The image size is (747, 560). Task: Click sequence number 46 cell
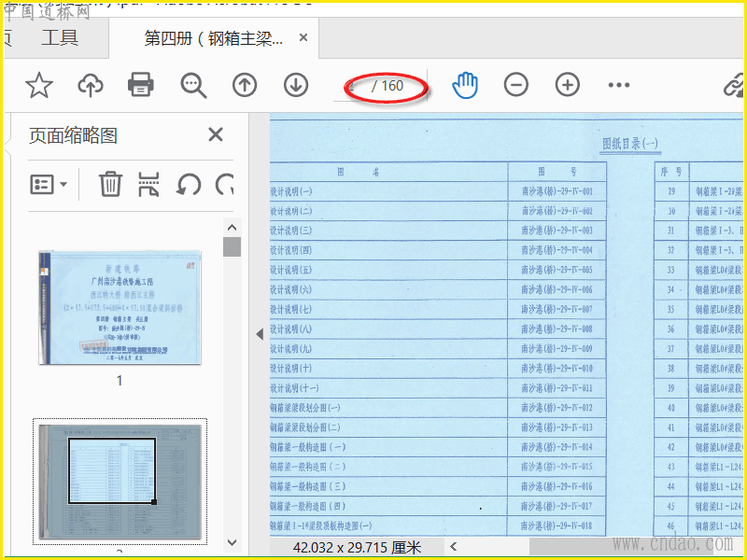point(671,525)
